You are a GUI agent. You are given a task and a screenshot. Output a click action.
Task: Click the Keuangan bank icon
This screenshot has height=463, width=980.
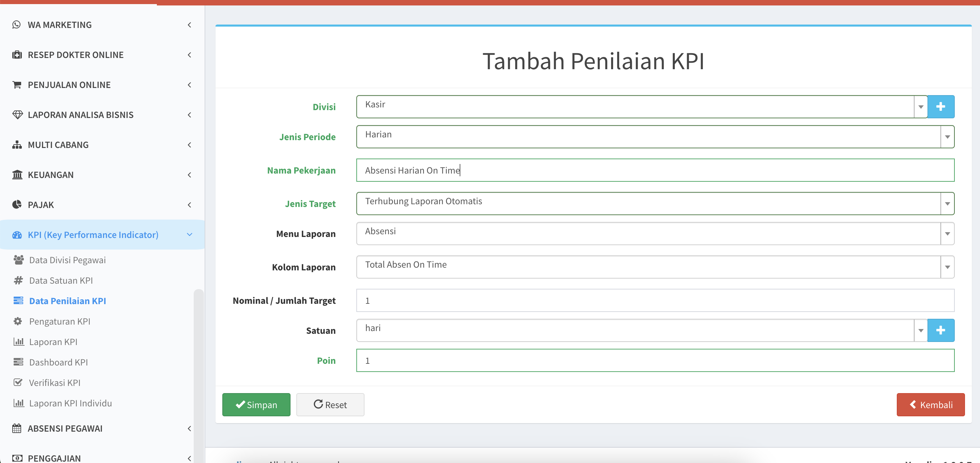point(17,175)
